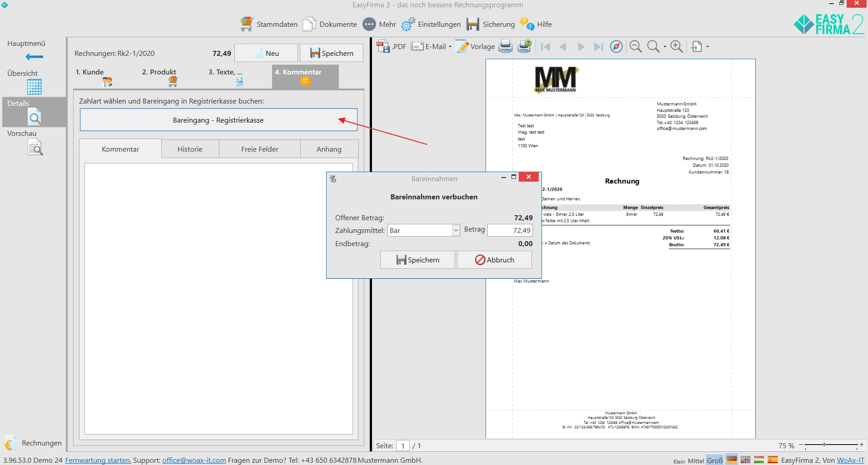The image size is (868, 465).
Task: Open the WoAx-IT link
Action: (851, 460)
